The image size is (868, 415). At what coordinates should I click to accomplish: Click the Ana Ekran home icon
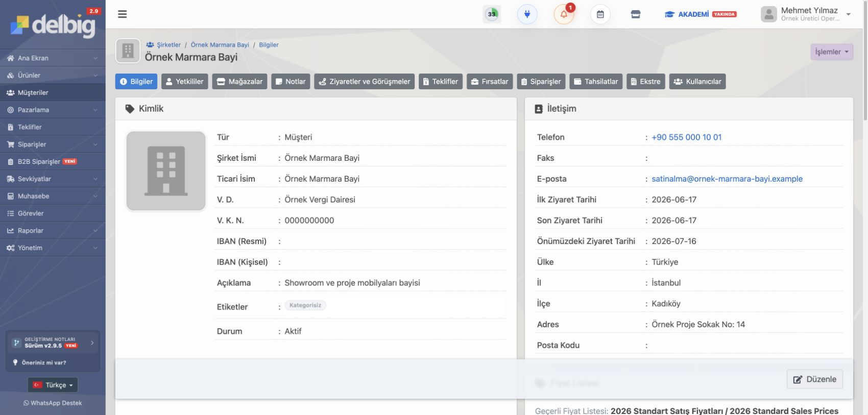pos(10,58)
